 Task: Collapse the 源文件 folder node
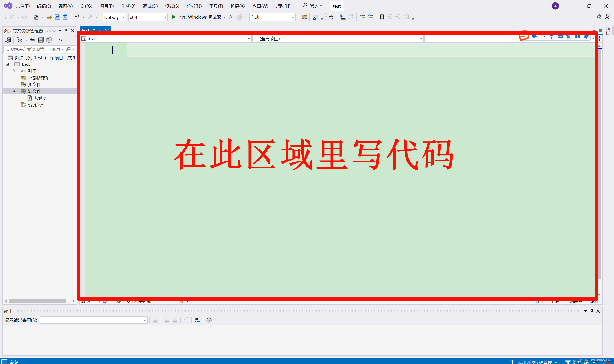point(14,91)
